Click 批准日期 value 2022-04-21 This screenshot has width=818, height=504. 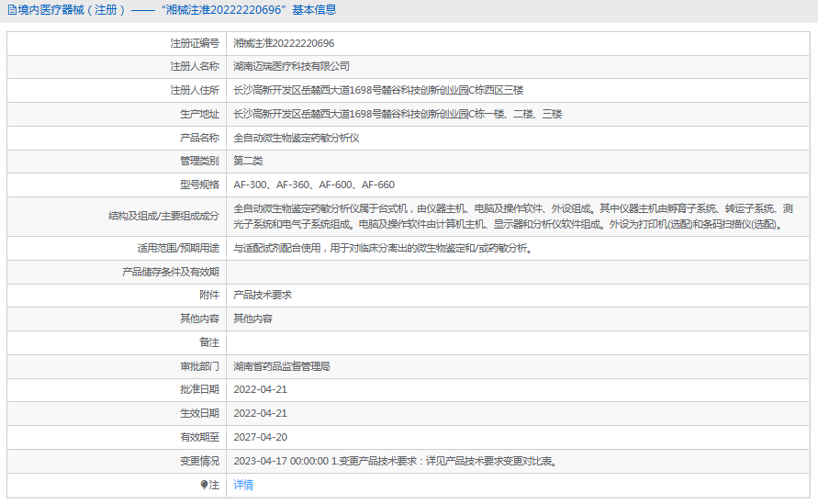(x=261, y=389)
